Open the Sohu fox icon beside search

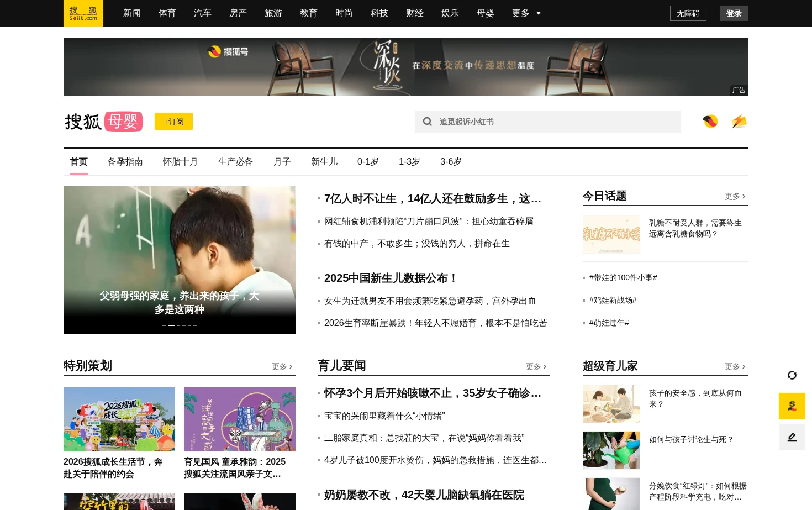coord(710,121)
